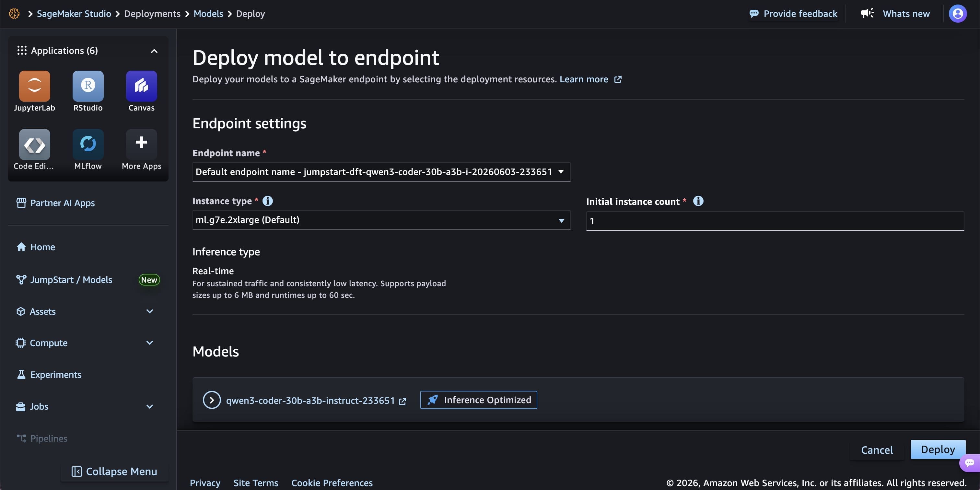Click Provide feedback link
980x490 pixels.
point(793,14)
